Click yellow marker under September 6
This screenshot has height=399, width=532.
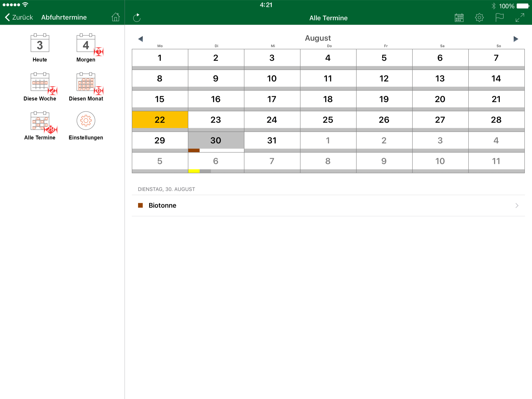(x=194, y=171)
